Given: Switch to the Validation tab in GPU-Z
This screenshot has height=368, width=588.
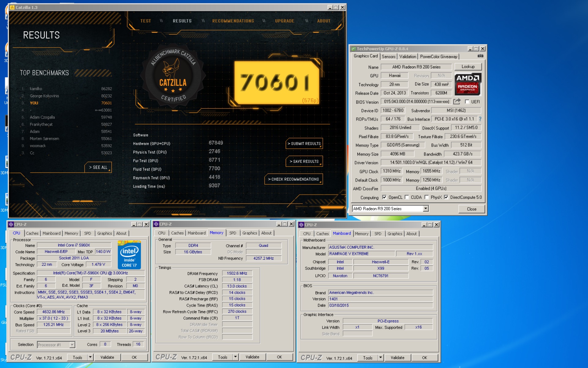Looking at the screenshot, I should (408, 56).
